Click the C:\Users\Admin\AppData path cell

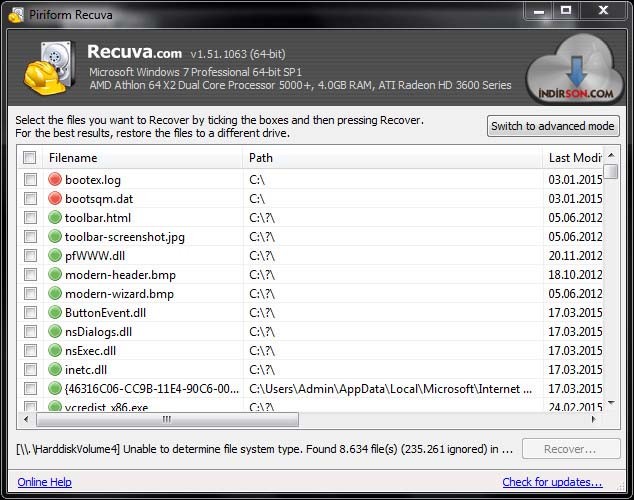[x=391, y=389]
